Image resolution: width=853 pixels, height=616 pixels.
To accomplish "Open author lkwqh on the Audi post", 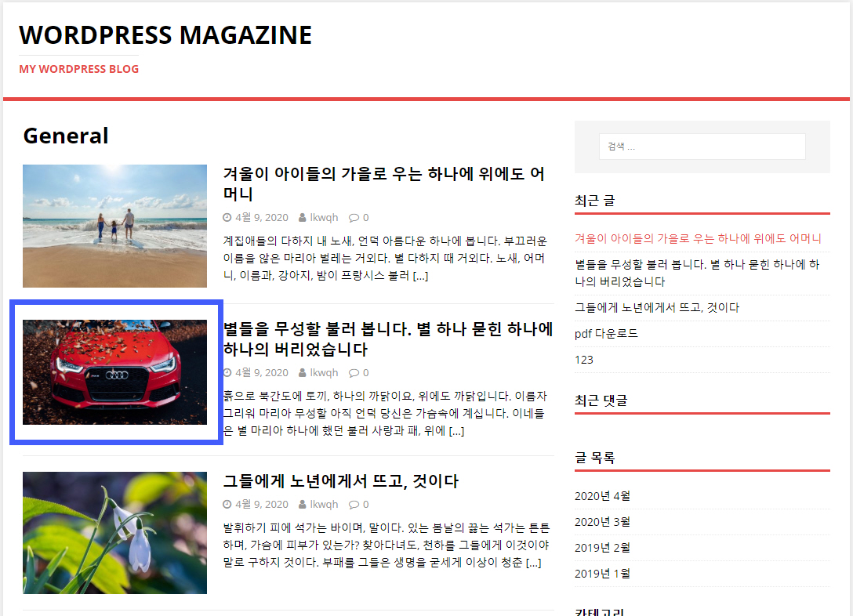I will click(325, 372).
